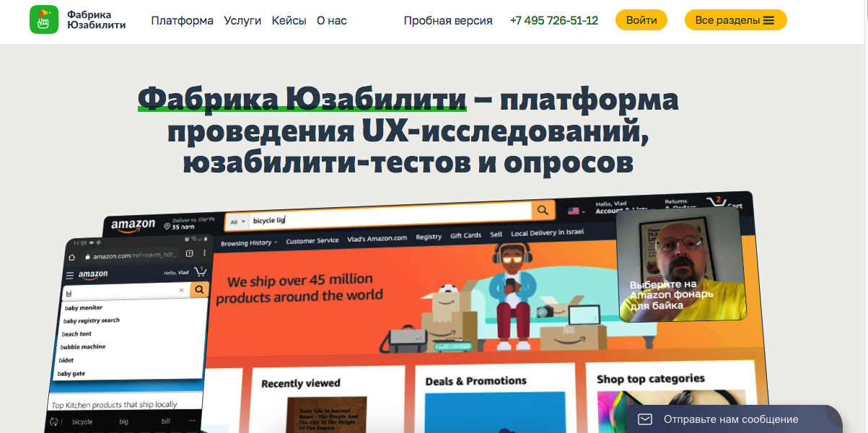This screenshot has height=433, width=868.
Task: Open the Отправьте нам сообщение chat bar
Action: pyautogui.click(x=734, y=419)
